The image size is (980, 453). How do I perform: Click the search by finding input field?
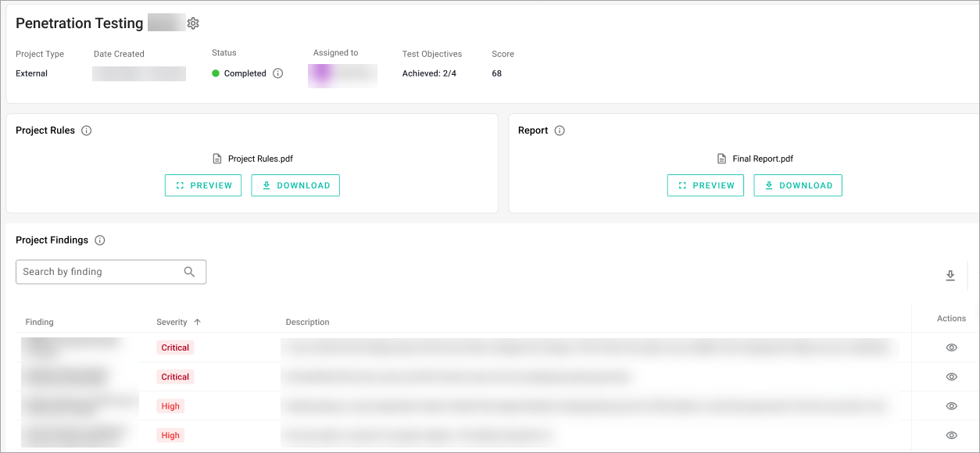[x=102, y=271]
